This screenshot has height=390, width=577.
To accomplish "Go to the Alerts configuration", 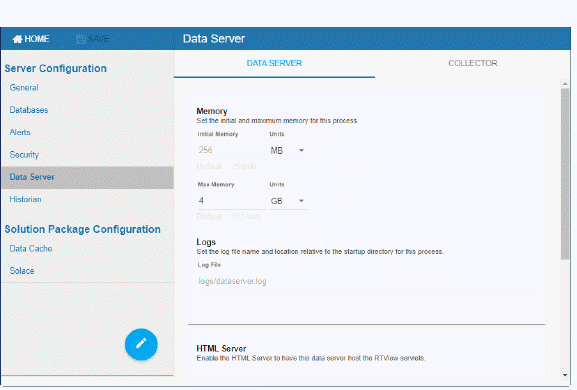I will [x=20, y=132].
